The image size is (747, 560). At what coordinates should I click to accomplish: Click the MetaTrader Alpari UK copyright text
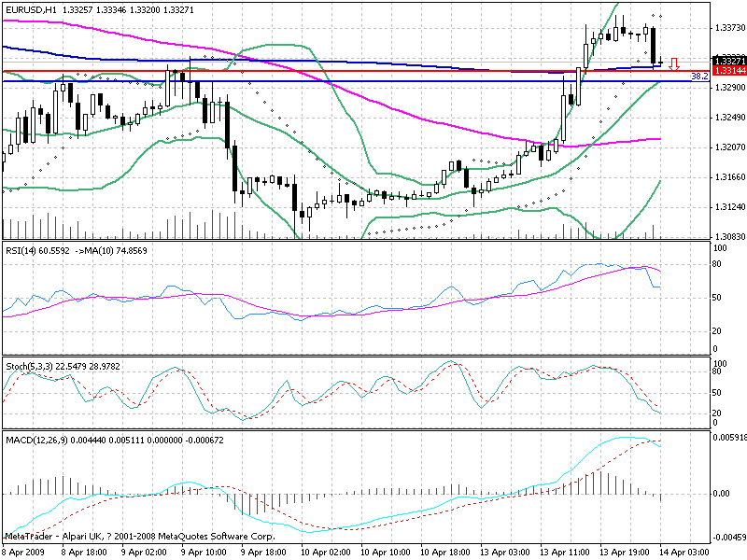[x=141, y=537]
